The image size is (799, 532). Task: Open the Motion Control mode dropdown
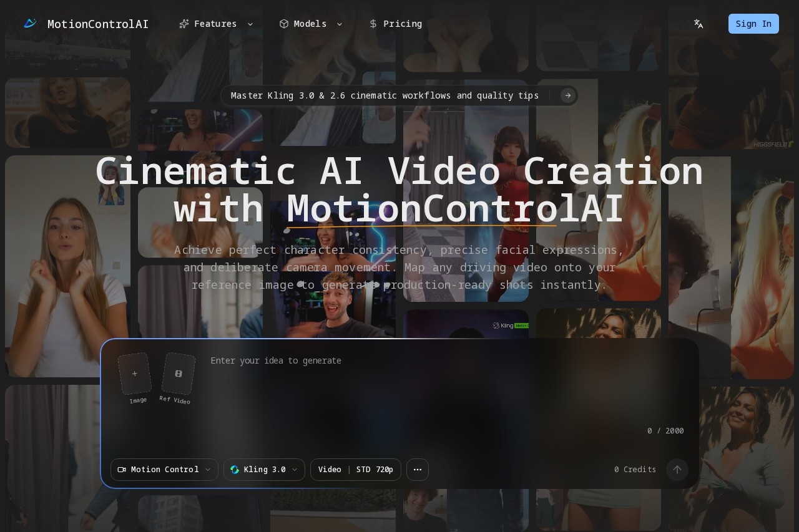pos(164,470)
